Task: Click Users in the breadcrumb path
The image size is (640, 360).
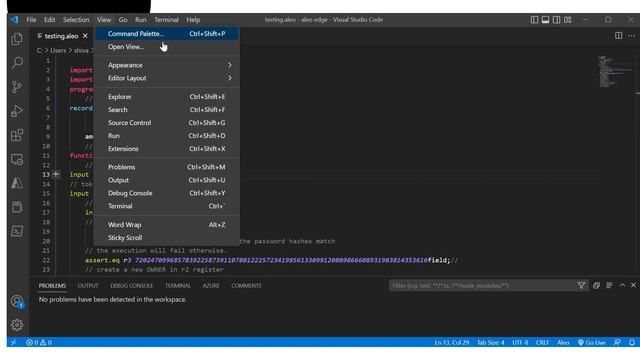Action: [x=58, y=51]
